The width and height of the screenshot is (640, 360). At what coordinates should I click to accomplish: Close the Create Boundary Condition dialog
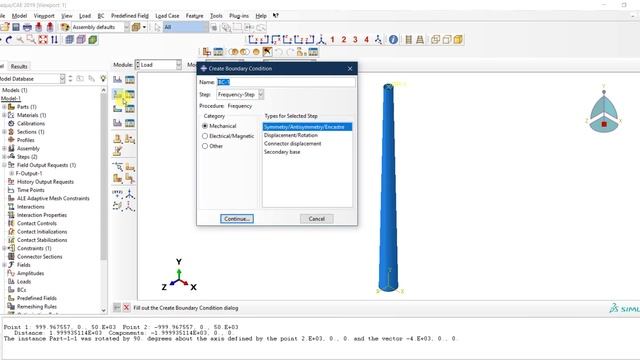point(350,69)
